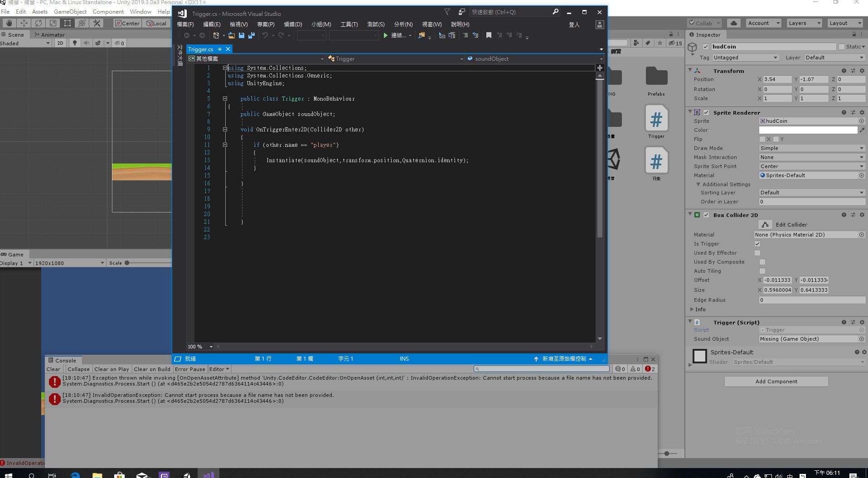The image size is (868, 478).
Task: Select the Move tool in Unity toolbar
Action: click(24, 23)
